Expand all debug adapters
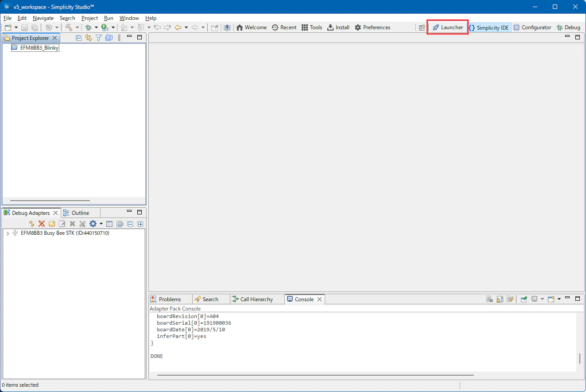This screenshot has width=586, height=392. point(140,224)
